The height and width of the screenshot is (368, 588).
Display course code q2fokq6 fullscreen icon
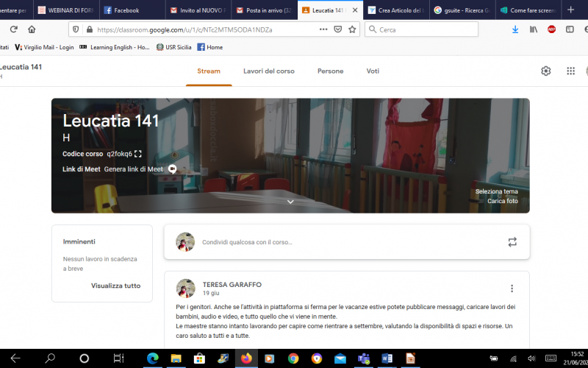point(138,154)
